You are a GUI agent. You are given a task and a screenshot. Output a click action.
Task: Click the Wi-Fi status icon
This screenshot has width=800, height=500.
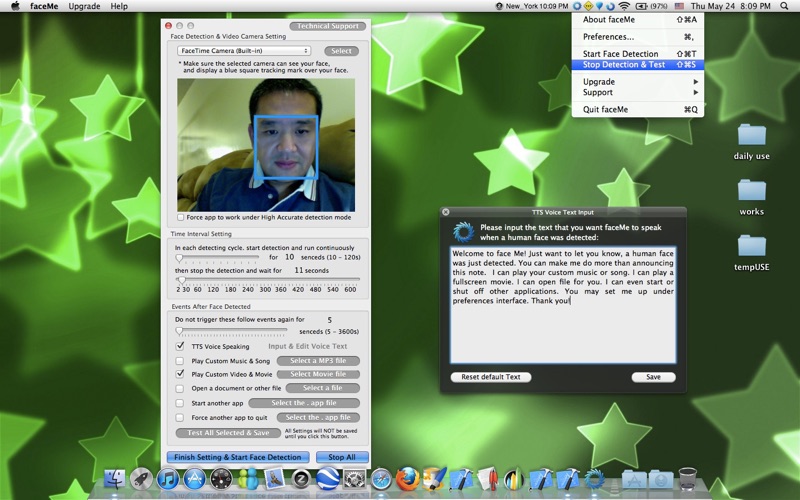623,6
